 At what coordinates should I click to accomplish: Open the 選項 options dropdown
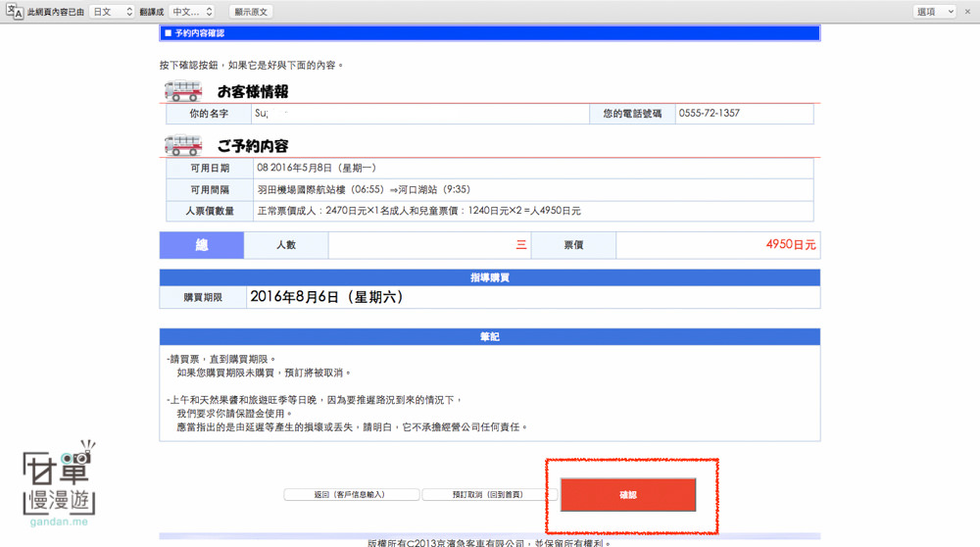click(x=935, y=11)
